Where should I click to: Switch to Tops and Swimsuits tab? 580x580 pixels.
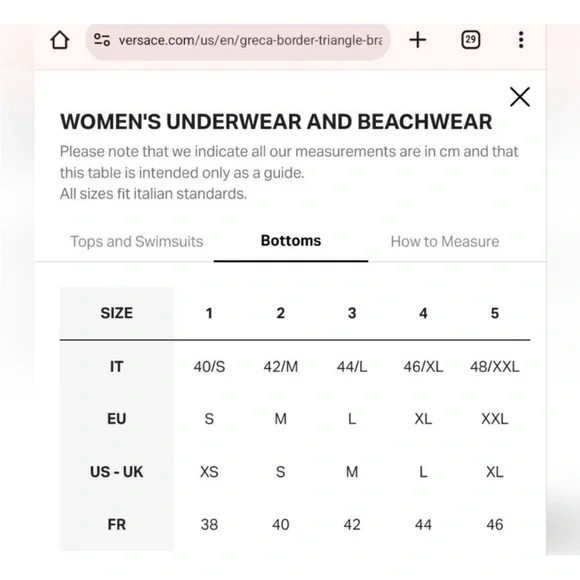click(x=136, y=242)
